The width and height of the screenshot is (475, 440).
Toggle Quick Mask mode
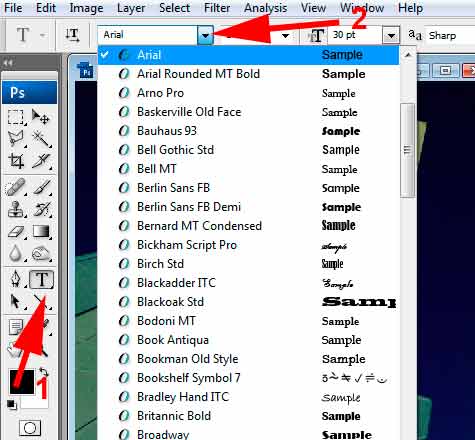30,428
